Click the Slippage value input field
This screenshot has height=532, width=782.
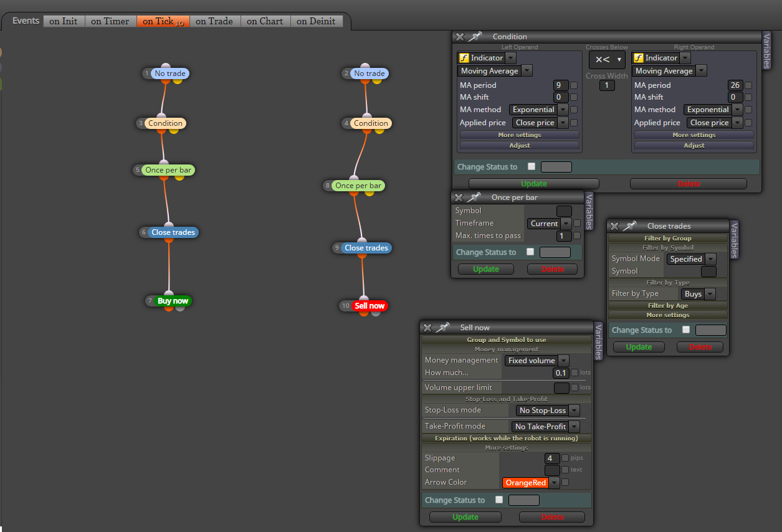[x=551, y=458]
